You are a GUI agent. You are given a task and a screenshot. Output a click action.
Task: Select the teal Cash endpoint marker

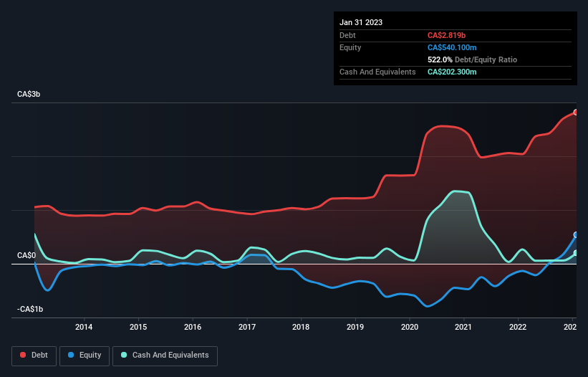[x=576, y=253]
